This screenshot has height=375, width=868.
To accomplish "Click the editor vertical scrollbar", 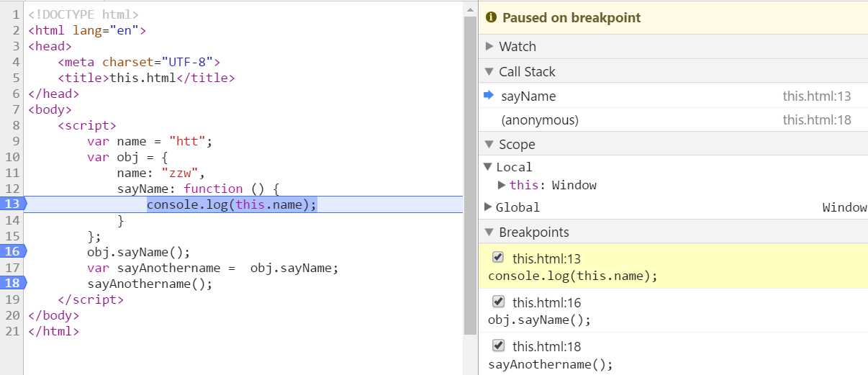I will point(470,175).
